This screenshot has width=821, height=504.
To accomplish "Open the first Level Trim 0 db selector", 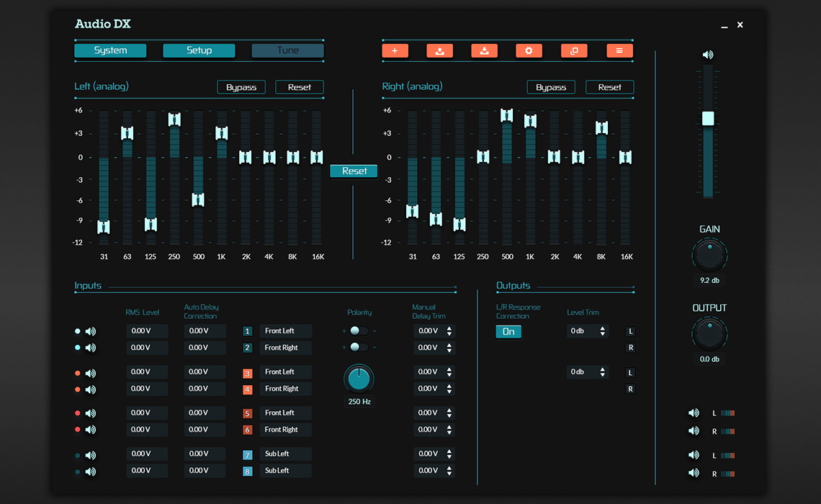I will point(586,330).
